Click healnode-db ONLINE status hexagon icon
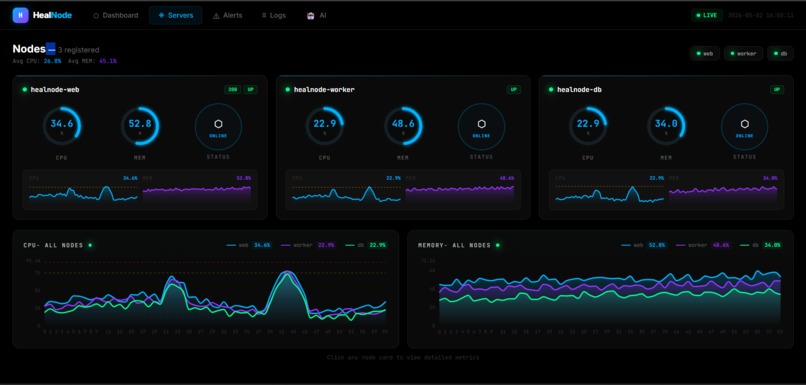Image resolution: width=806 pixels, height=385 pixels. pos(745,124)
